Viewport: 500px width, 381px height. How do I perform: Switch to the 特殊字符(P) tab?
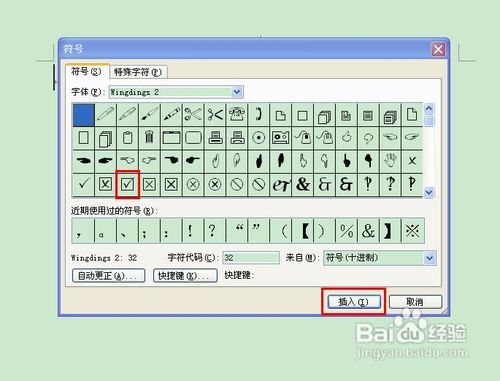(x=138, y=72)
